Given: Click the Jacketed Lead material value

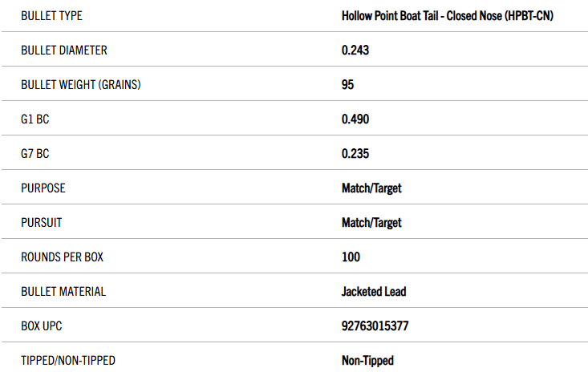Looking at the screenshot, I should 374,291.
